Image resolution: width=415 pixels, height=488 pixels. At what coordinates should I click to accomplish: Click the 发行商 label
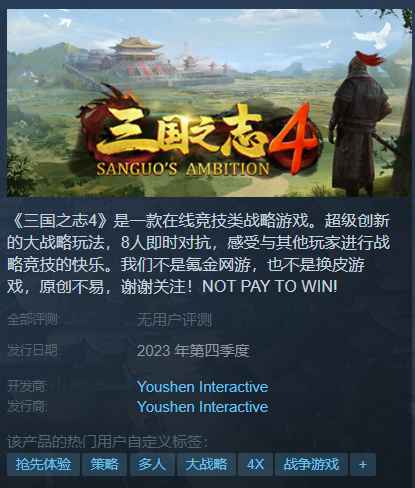[x=27, y=407]
